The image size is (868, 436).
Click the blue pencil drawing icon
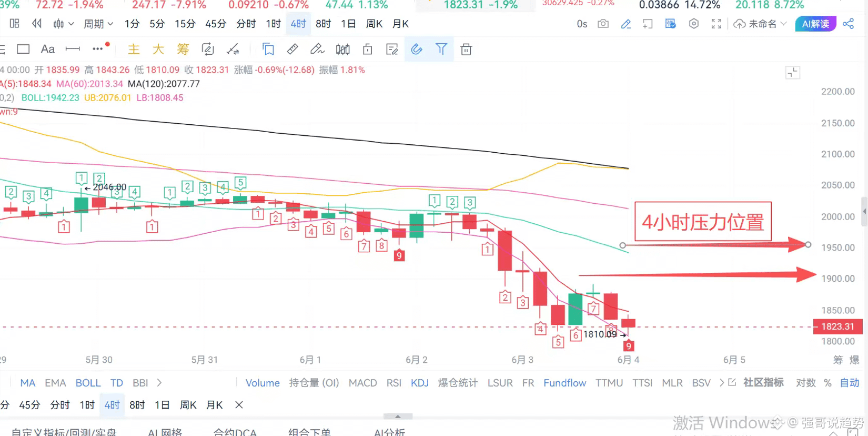click(626, 24)
